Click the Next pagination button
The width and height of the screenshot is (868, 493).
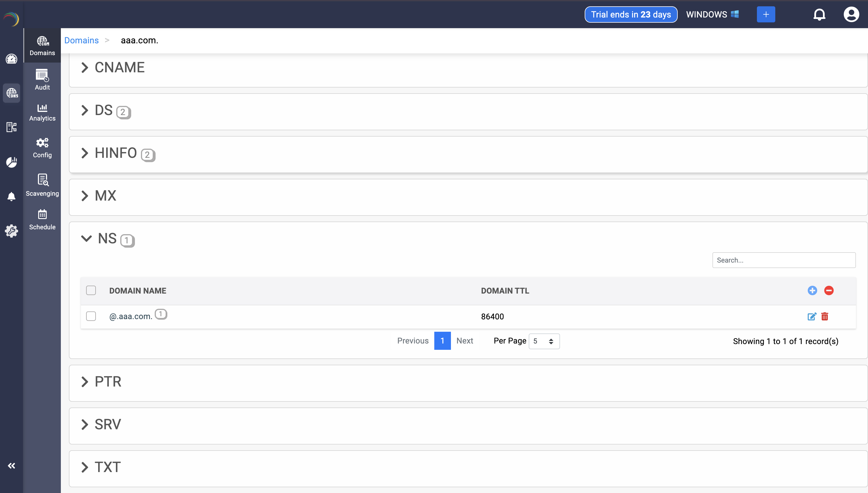(x=464, y=341)
